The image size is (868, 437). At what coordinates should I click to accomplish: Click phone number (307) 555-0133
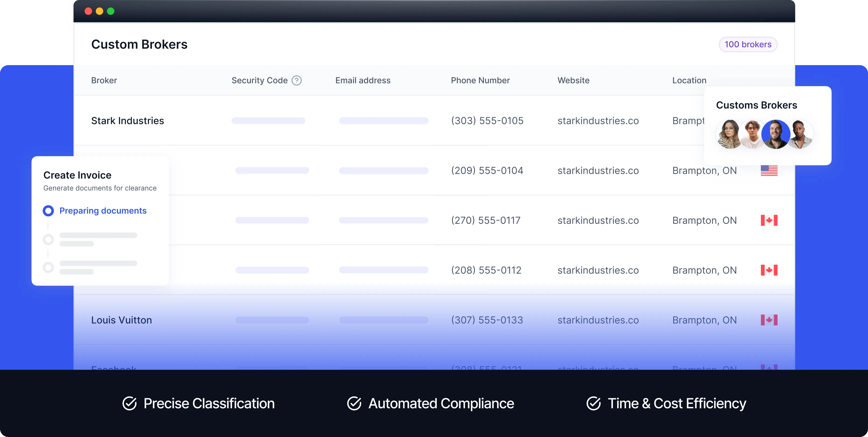487,320
